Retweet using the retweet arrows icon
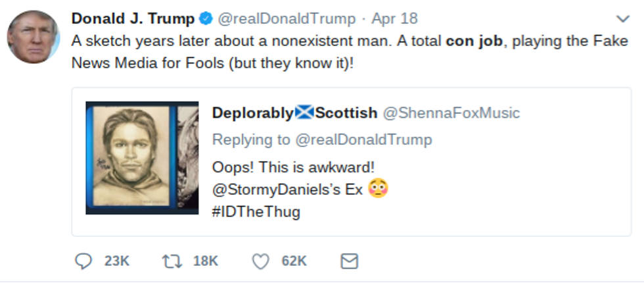 pos(171,261)
